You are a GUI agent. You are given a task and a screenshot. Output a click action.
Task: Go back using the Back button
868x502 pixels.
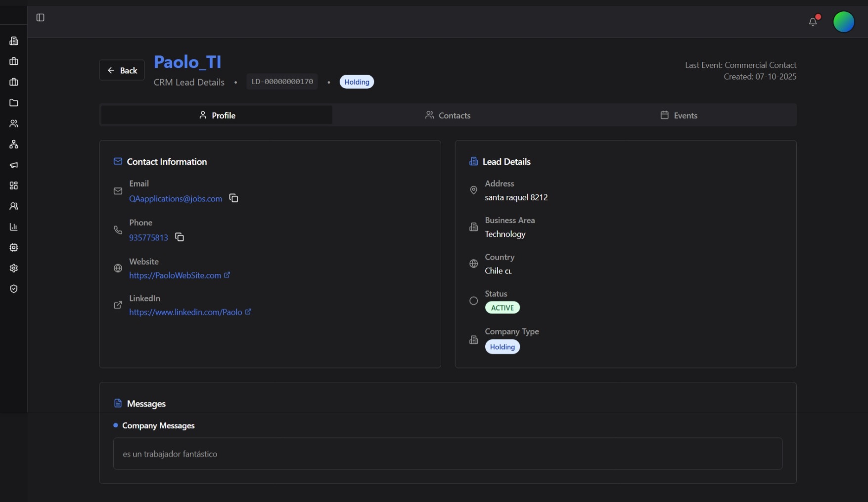122,70
